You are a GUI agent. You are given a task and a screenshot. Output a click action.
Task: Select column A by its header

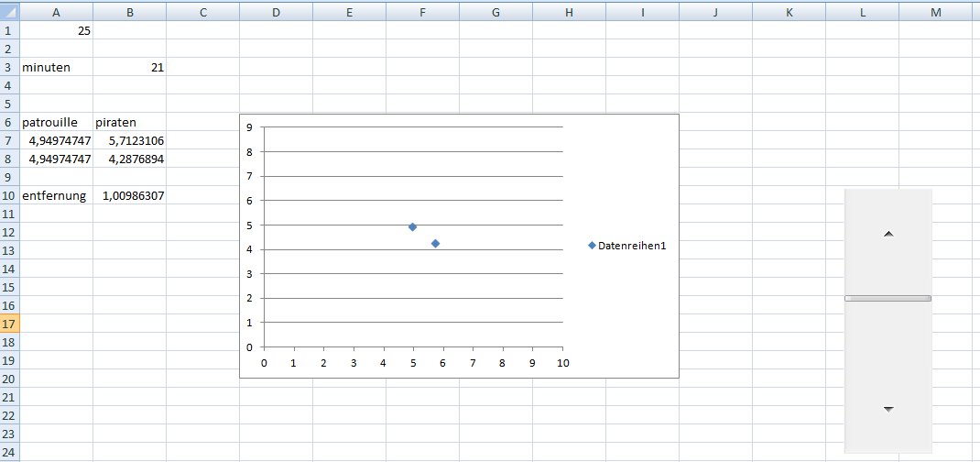pyautogui.click(x=56, y=12)
